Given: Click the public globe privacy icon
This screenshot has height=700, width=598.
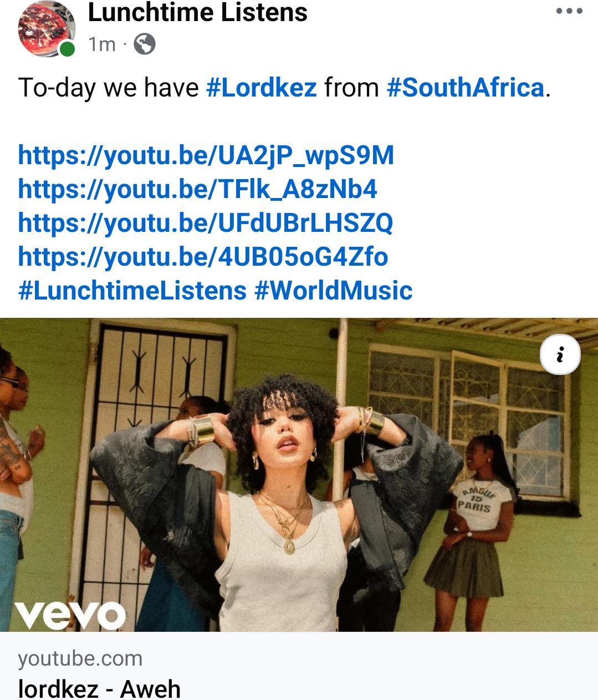Looking at the screenshot, I should [x=145, y=44].
